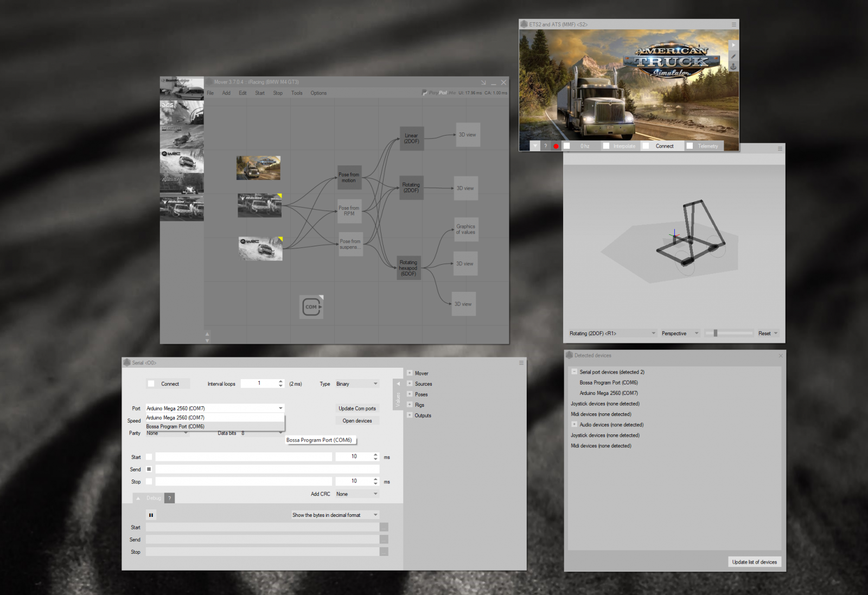Click the pencil edit icon in ETS2 window

pos(733,56)
